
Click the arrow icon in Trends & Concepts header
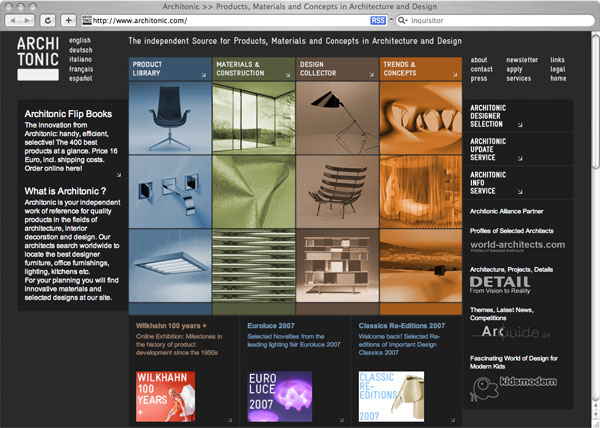pyautogui.click(x=455, y=75)
